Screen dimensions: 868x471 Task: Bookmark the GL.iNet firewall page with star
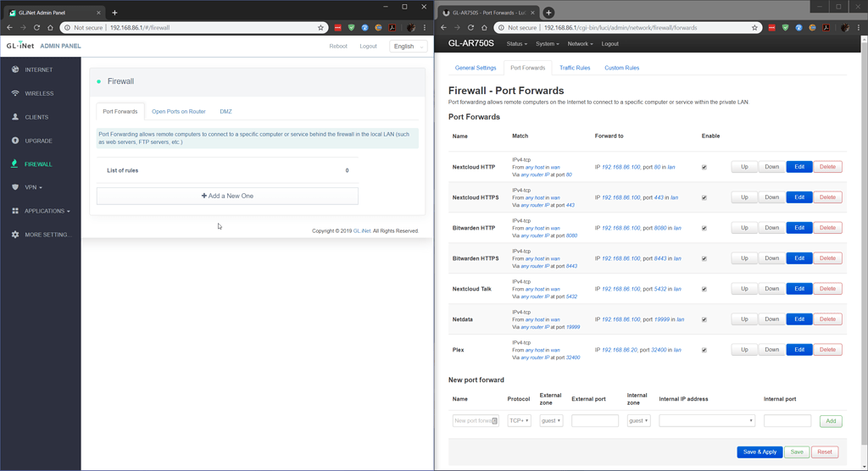[320, 28]
